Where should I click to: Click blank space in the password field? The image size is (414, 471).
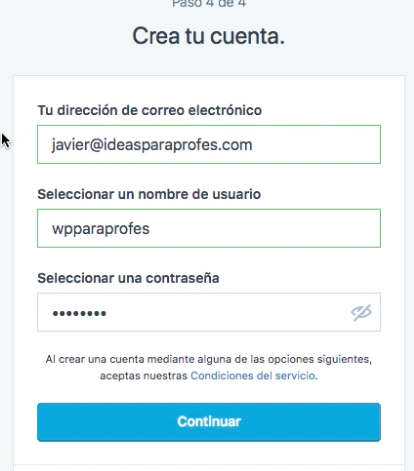pos(227,312)
